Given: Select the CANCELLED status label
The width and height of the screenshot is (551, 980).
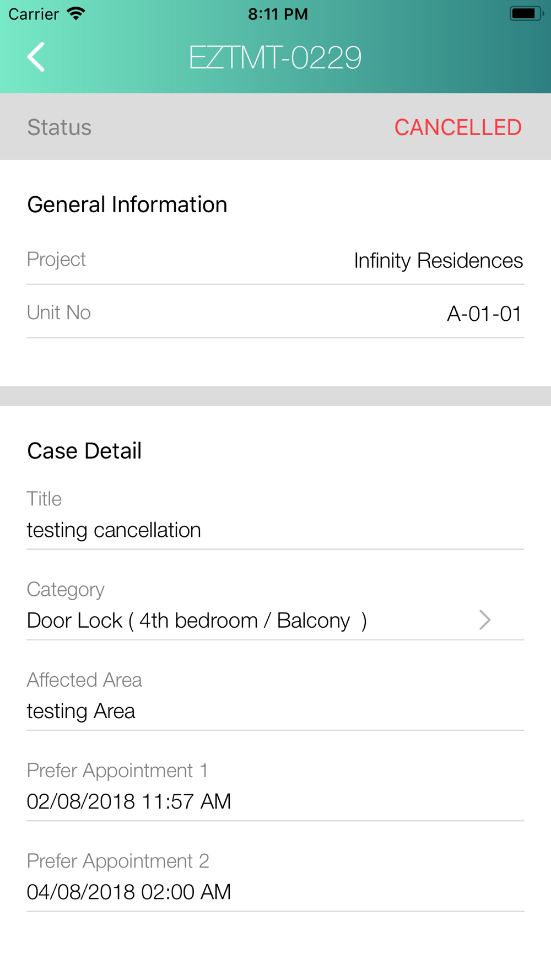Looking at the screenshot, I should [458, 127].
